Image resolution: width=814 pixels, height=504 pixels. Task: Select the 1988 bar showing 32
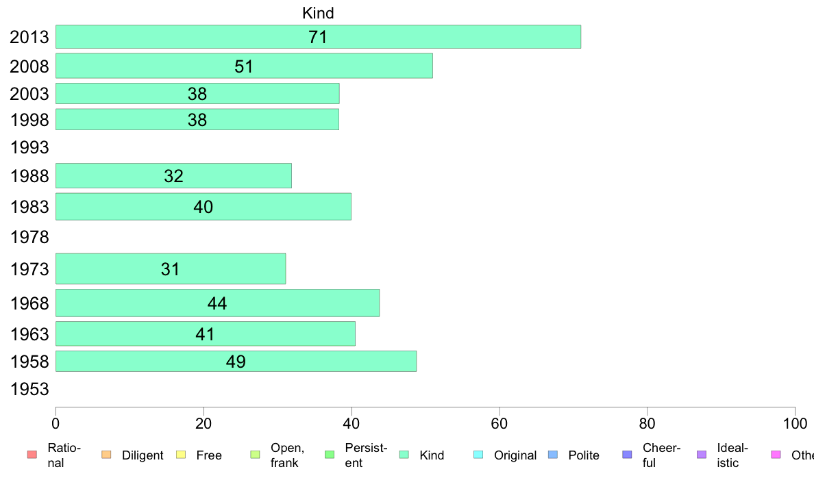coord(173,175)
